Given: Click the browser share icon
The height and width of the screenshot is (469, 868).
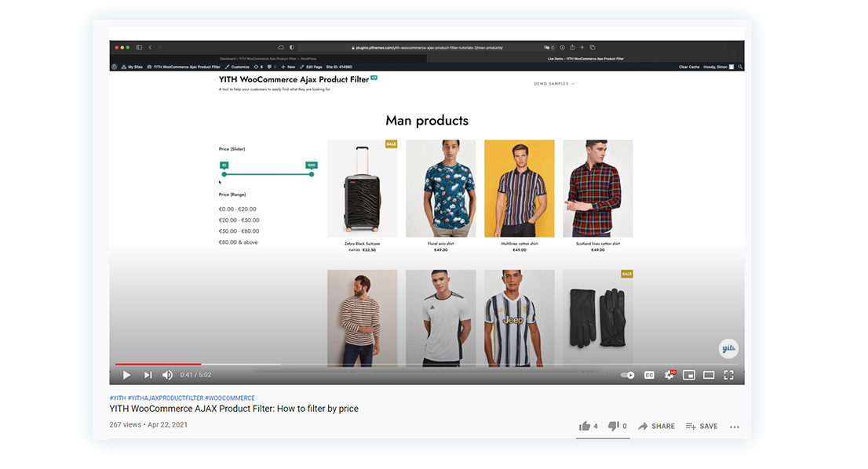Looking at the screenshot, I should pyautogui.click(x=572, y=48).
